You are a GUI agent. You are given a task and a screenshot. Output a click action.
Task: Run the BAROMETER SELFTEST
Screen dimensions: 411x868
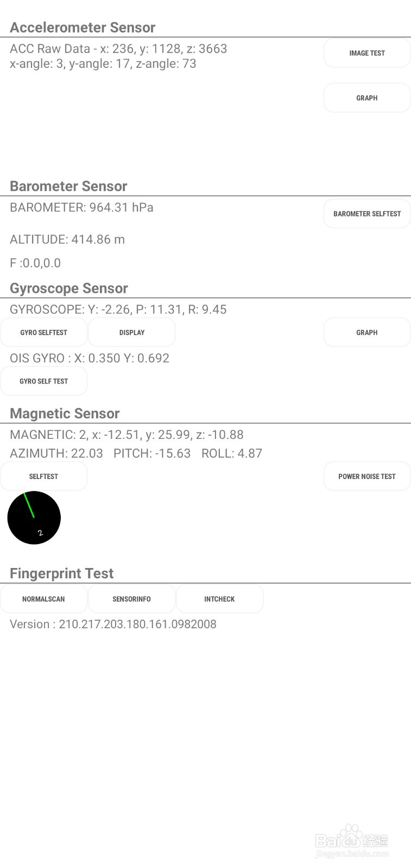click(x=366, y=214)
